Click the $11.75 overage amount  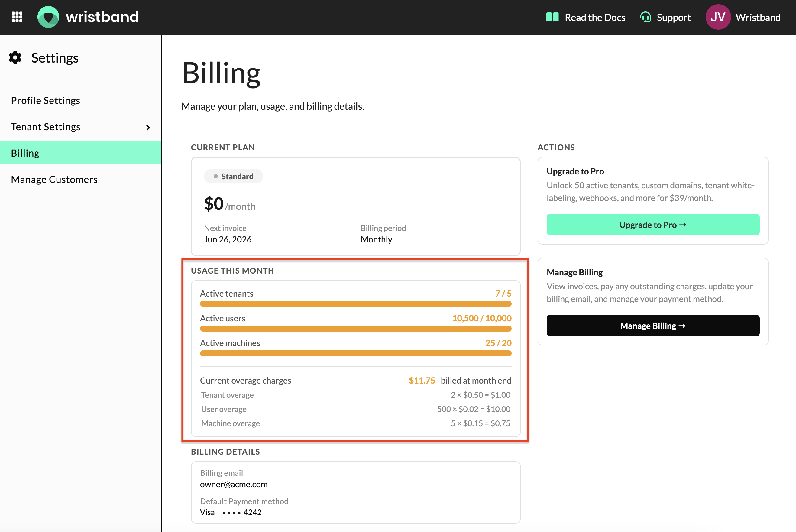coord(422,381)
